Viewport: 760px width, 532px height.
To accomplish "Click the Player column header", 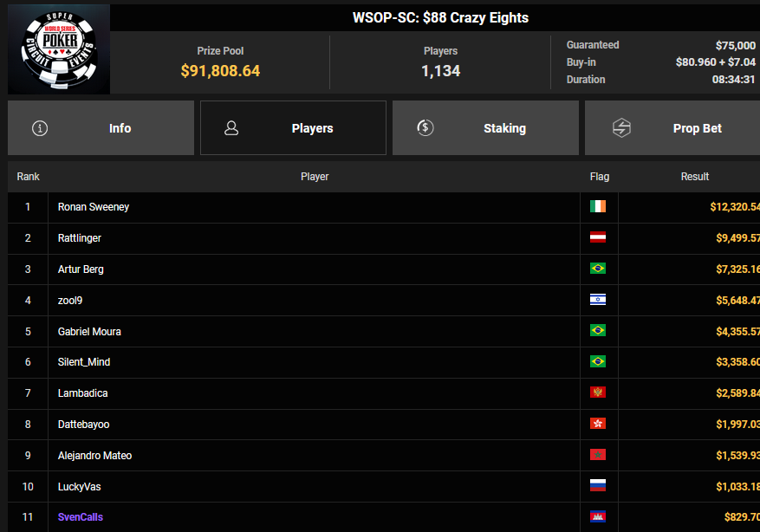I will [315, 177].
